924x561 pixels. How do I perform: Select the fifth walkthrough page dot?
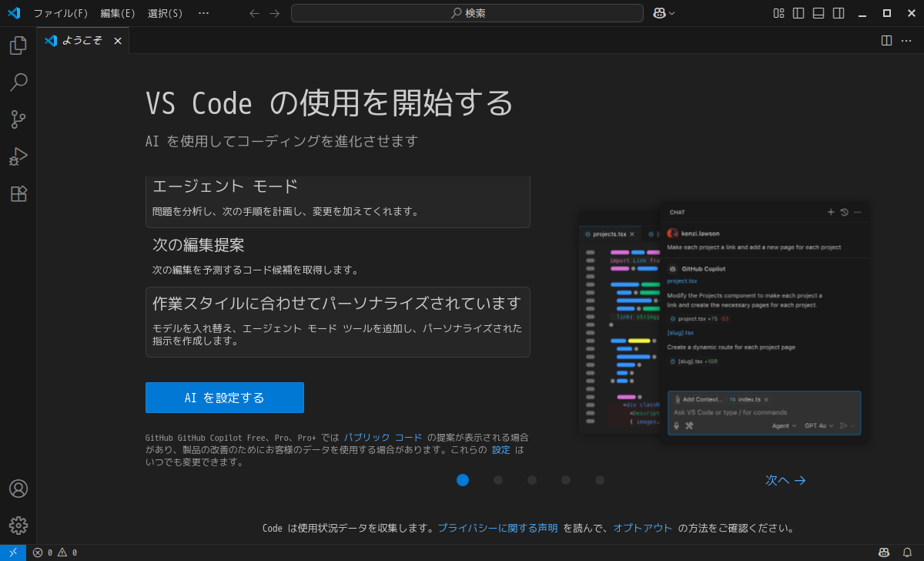pyautogui.click(x=600, y=480)
